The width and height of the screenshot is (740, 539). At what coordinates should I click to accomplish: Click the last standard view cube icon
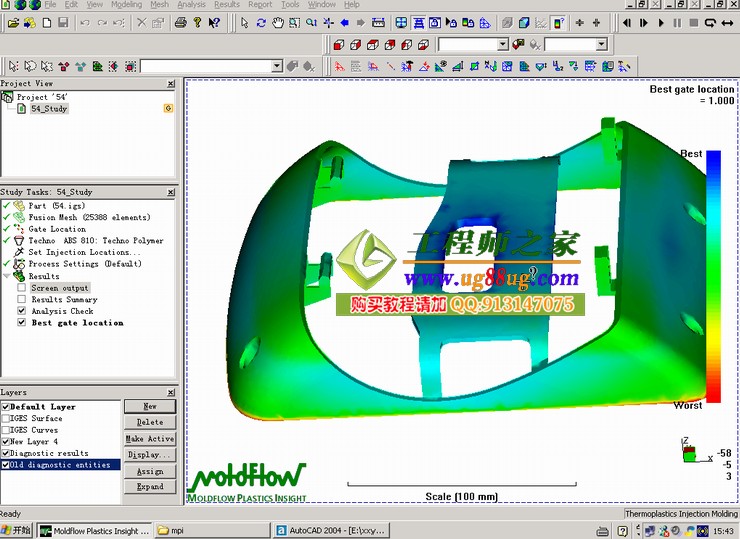423,45
